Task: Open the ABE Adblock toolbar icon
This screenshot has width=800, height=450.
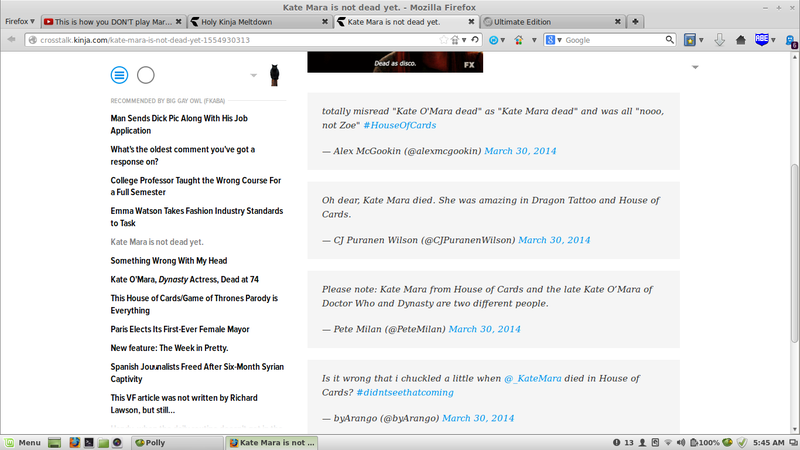Action: [x=762, y=39]
